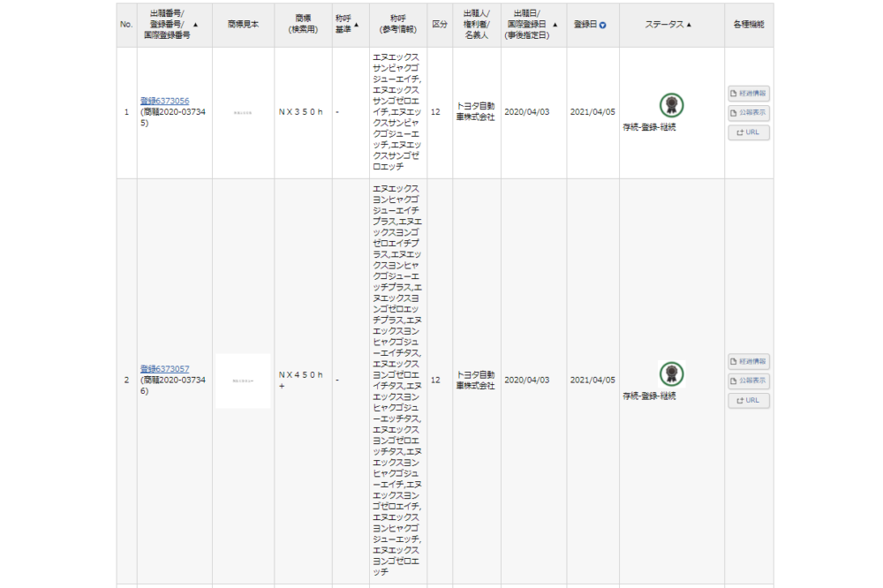Click the 'N X 4 5 0 h +' trademark cell
883x588 pixels.
[301, 381]
